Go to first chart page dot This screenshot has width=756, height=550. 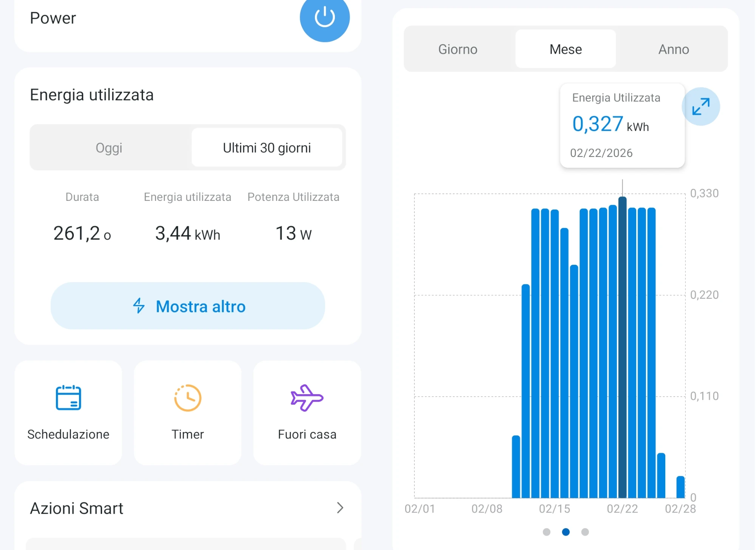tap(546, 532)
